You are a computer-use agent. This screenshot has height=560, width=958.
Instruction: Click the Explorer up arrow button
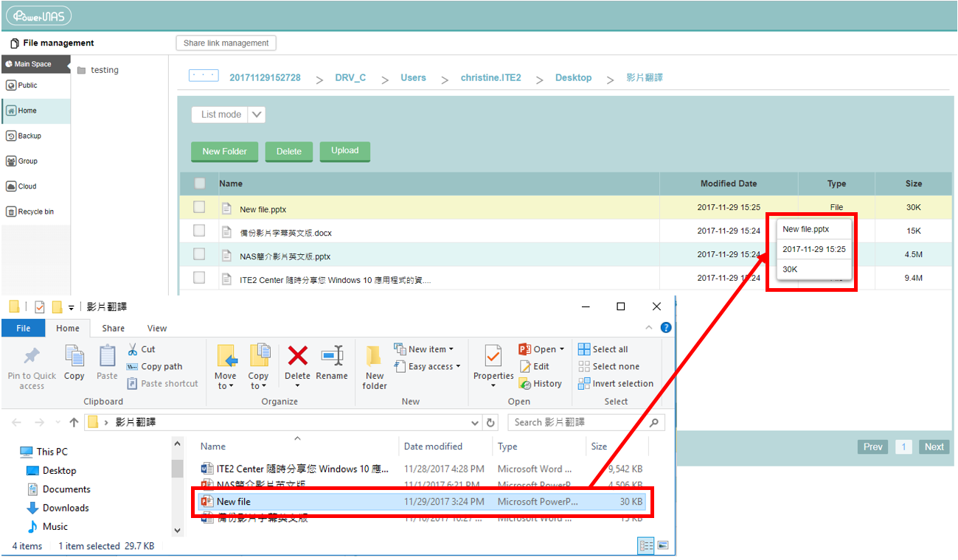pyautogui.click(x=74, y=422)
